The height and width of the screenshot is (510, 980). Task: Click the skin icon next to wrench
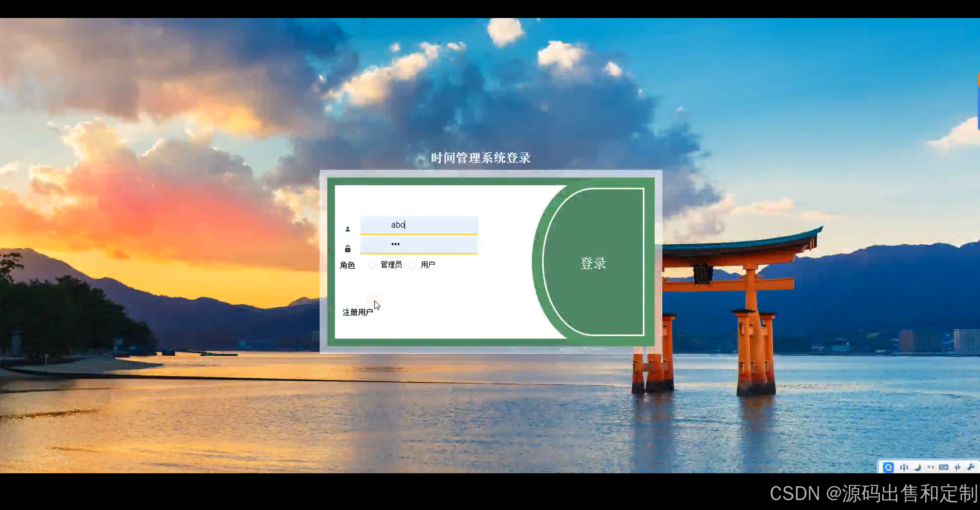click(957, 467)
